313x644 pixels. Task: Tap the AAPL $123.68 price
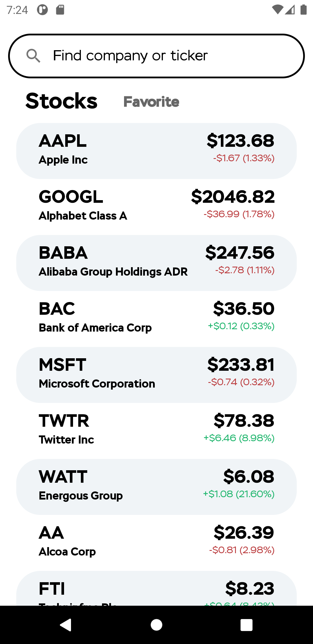pos(240,141)
